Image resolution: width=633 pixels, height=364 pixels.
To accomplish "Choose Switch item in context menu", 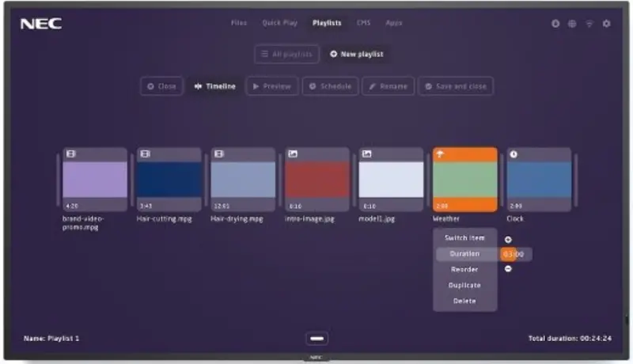I will (464, 238).
